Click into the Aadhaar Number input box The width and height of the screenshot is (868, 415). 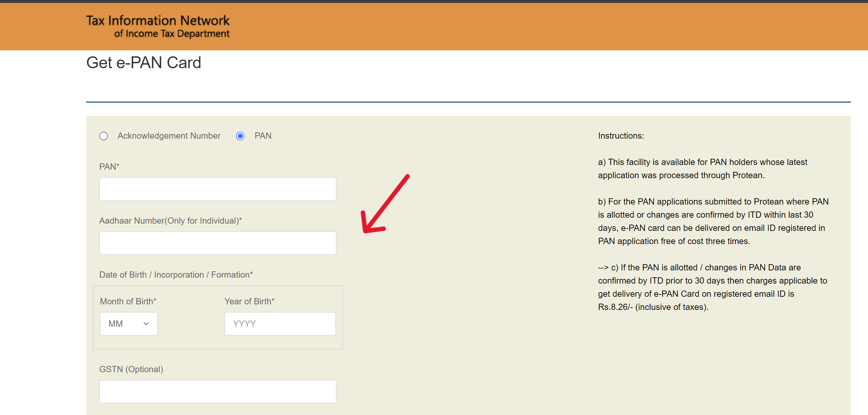click(218, 243)
